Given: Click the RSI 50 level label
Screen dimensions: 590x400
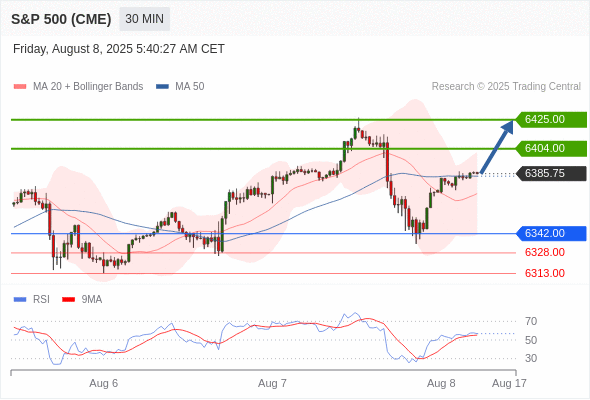Looking at the screenshot, I should click(x=531, y=340).
